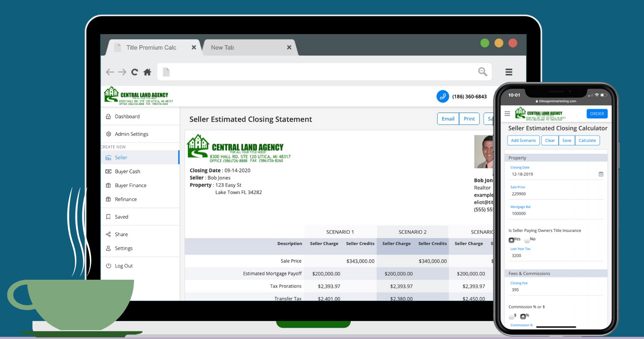Close the New Tab browser tab
The width and height of the screenshot is (644, 339).
click(289, 48)
